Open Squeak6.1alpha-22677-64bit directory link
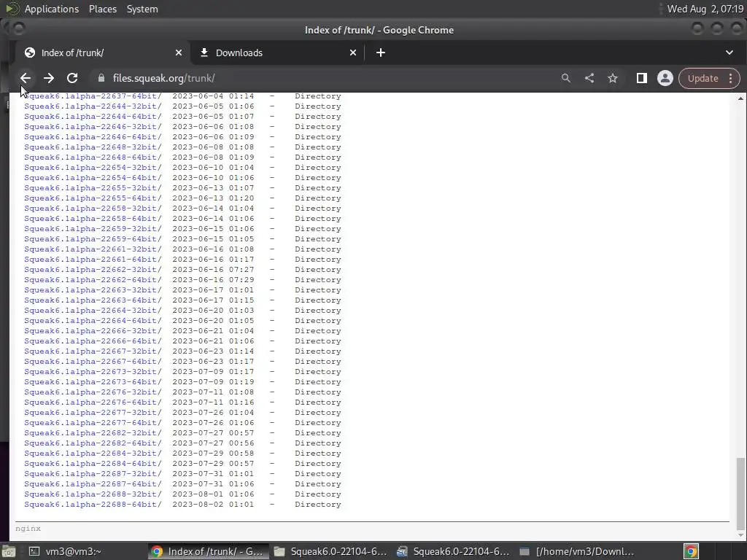Viewport: 747px width, 560px height. 93,423
